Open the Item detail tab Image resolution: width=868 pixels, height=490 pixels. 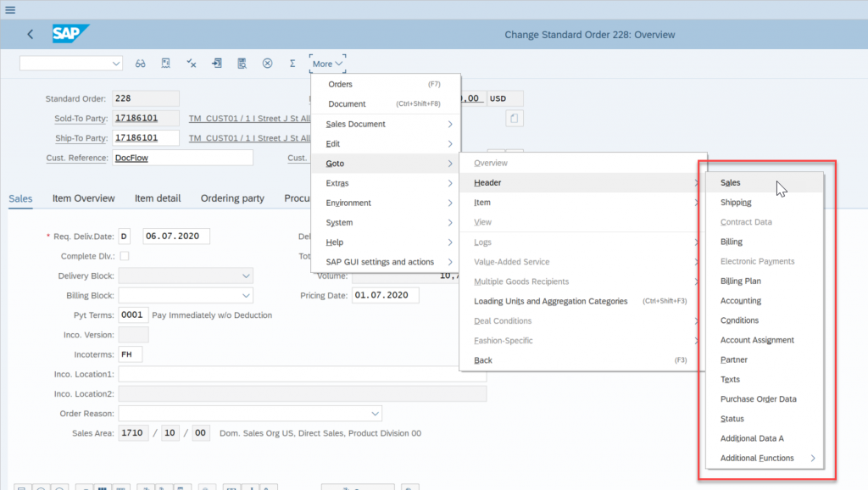coord(158,198)
